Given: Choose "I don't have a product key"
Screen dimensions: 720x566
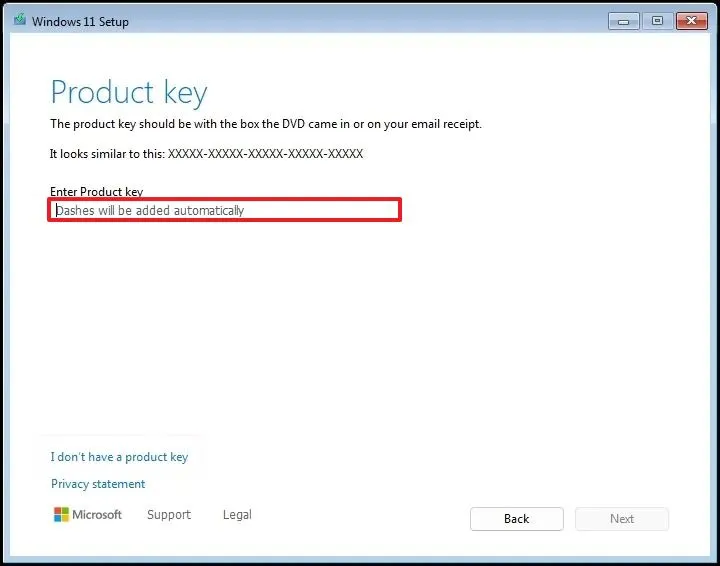Looking at the screenshot, I should (119, 457).
